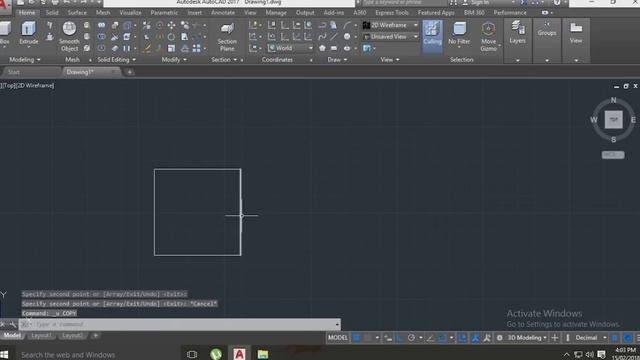Click the line tool in Draw panel
Screen dimensions: 640x360
[333, 37]
